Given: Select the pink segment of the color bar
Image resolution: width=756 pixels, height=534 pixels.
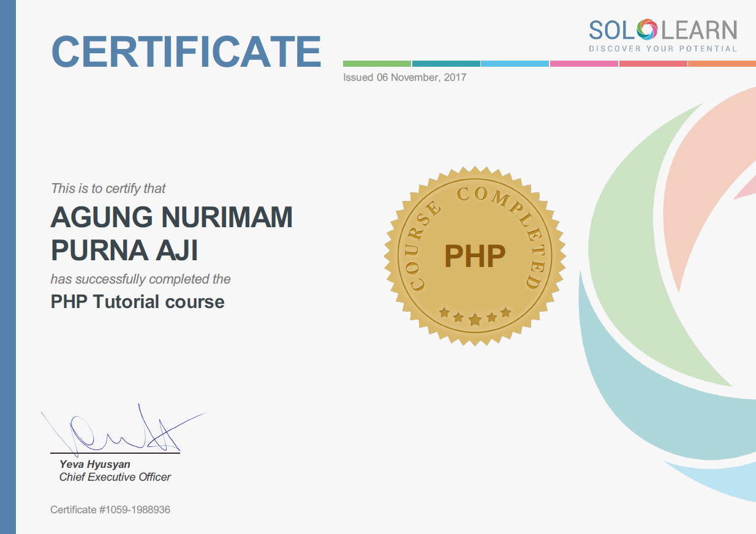Looking at the screenshot, I should click(584, 64).
